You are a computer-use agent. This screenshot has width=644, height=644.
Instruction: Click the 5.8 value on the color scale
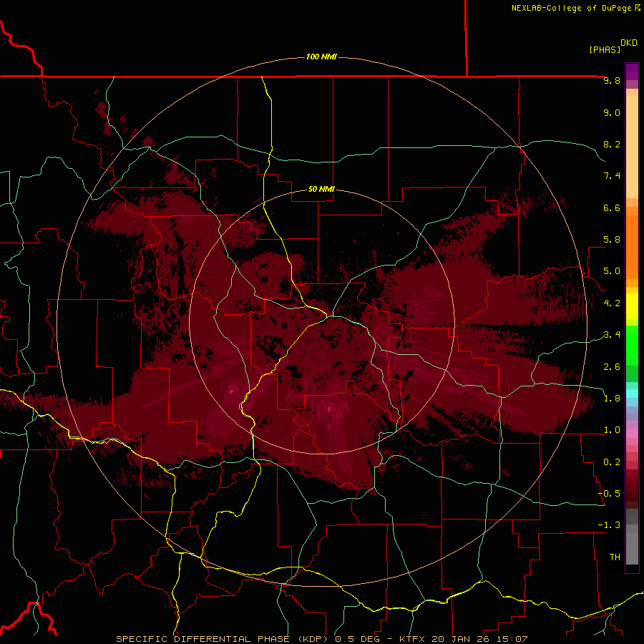tap(612, 240)
